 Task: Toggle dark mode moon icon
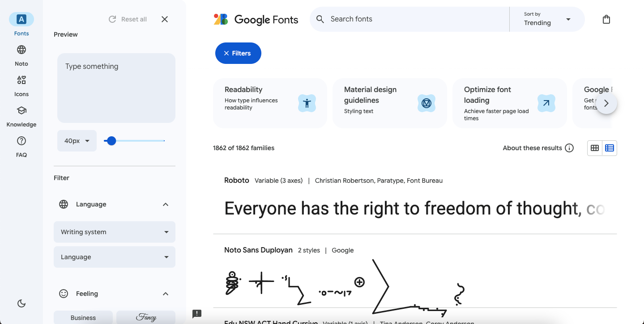pos(21,303)
